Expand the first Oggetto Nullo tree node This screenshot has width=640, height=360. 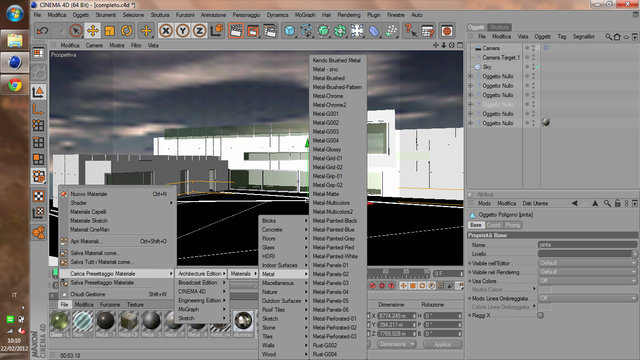click(x=471, y=76)
